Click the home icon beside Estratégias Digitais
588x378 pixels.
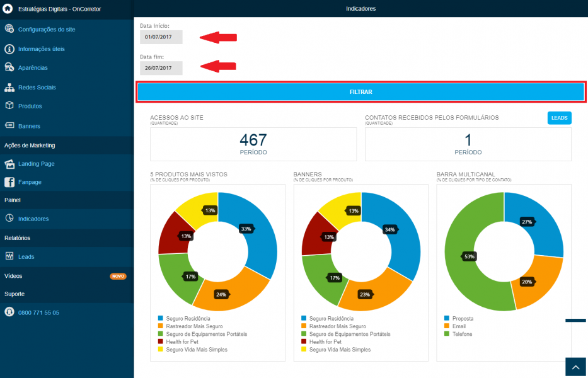point(8,9)
